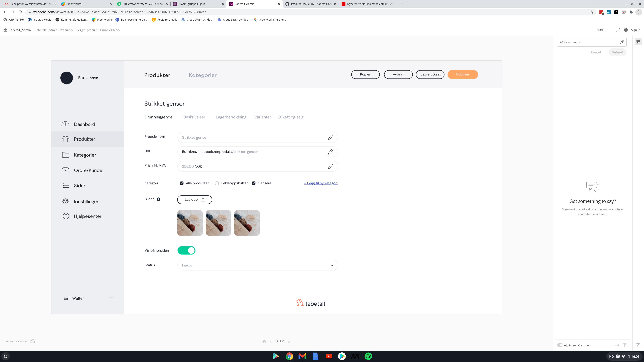The height and width of the screenshot is (362, 644).
Task: Disable the Vis på forsiden toggle
Action: pos(187,250)
